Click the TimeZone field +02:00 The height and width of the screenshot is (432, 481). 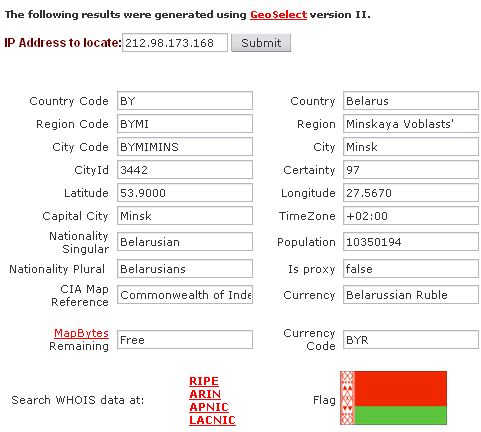pyautogui.click(x=411, y=216)
